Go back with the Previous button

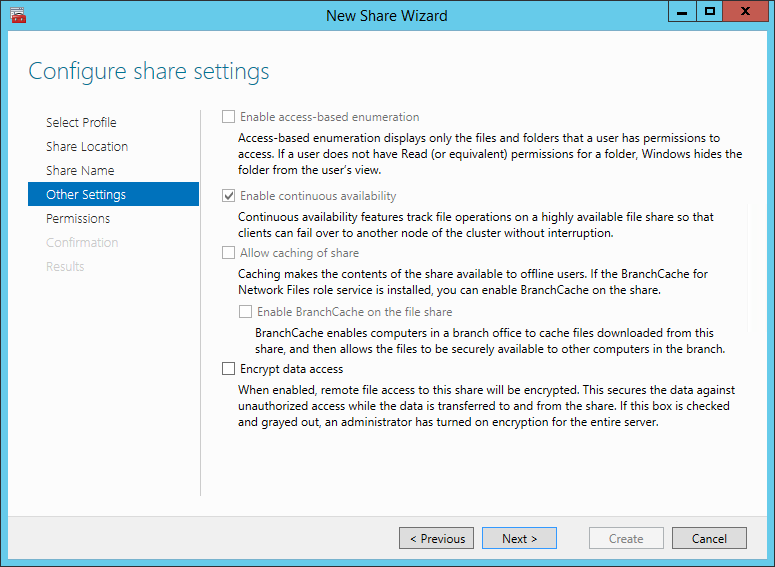[x=436, y=538]
